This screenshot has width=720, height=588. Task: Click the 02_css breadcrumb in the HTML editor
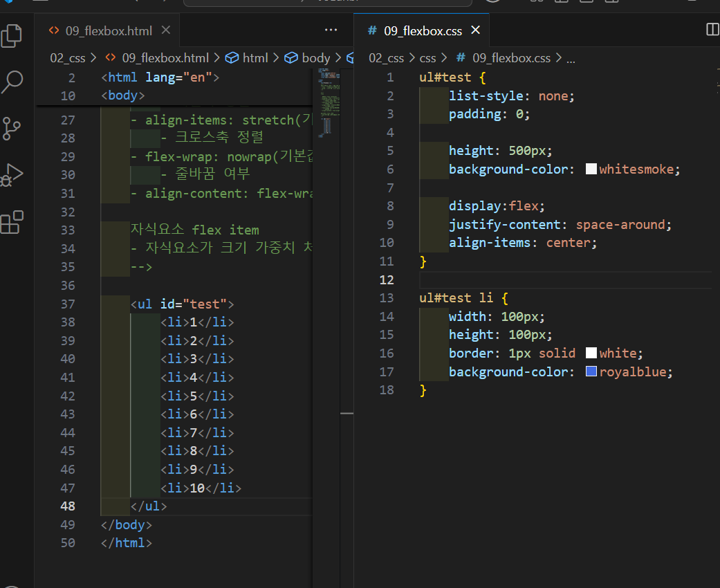[68, 58]
